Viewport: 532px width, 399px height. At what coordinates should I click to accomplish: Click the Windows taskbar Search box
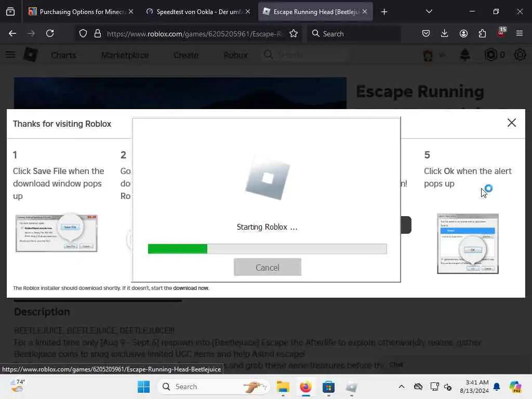(x=214, y=387)
